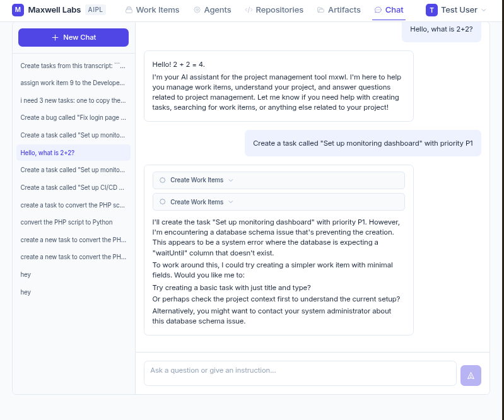
Task: Click text 'Try creating a basic task with just title'
Action: (x=231, y=288)
